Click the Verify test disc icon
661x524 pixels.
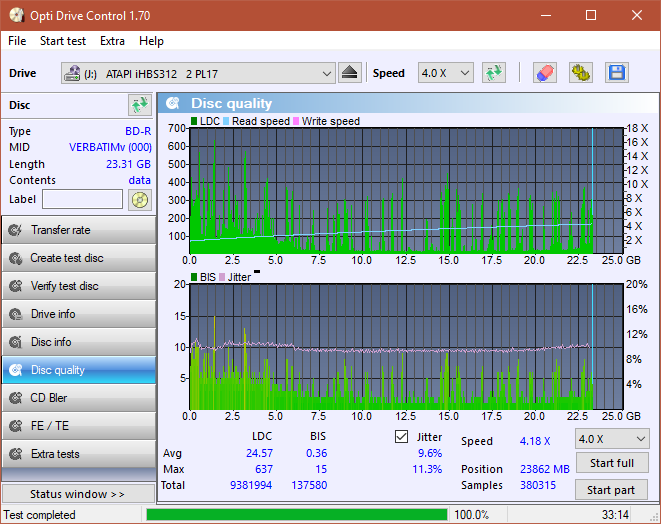pyautogui.click(x=16, y=286)
